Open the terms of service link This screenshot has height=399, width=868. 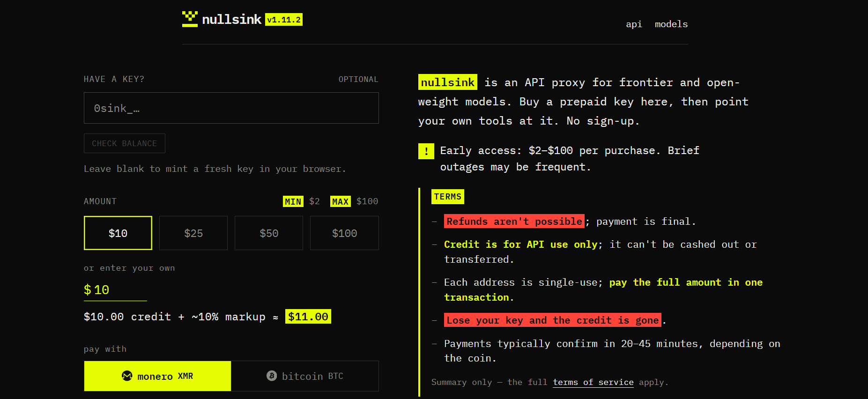pos(593,382)
